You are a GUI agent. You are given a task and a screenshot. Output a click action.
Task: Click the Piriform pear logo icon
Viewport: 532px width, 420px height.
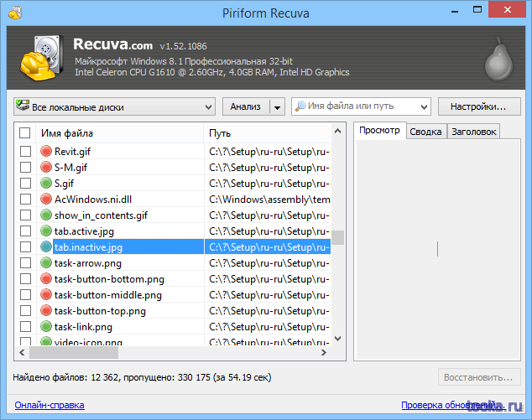click(498, 59)
